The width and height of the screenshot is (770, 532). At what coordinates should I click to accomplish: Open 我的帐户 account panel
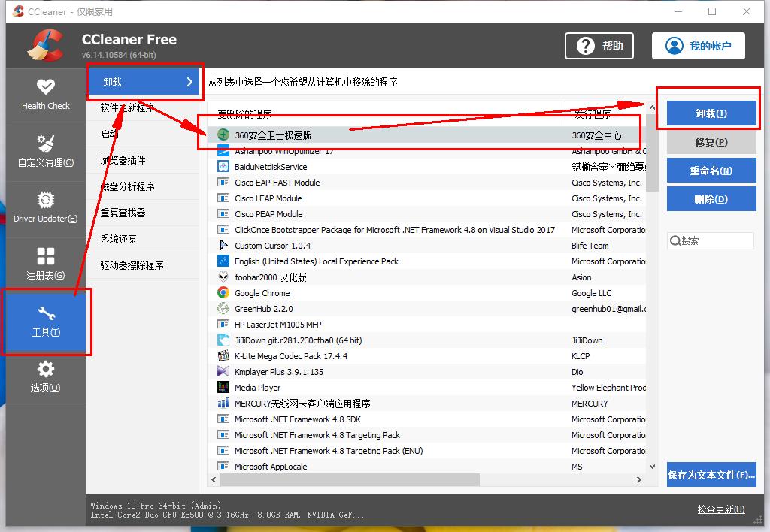click(x=698, y=46)
